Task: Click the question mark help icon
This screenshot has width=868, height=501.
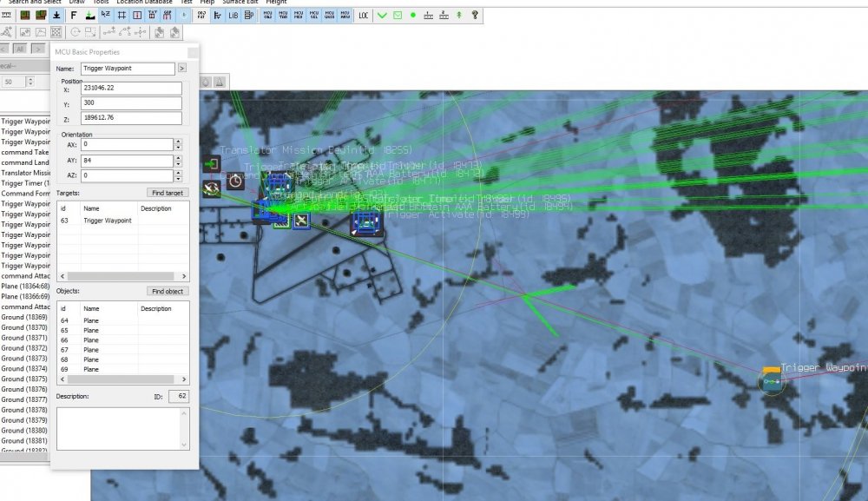Action: point(475,15)
